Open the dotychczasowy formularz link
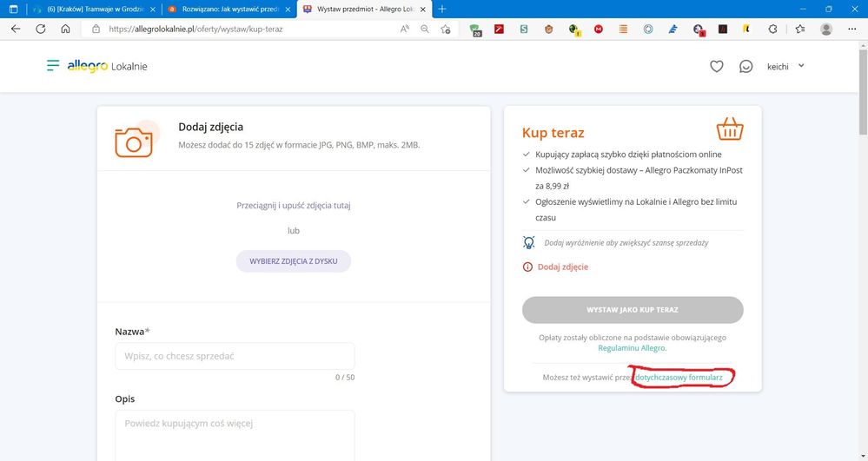 (x=679, y=379)
